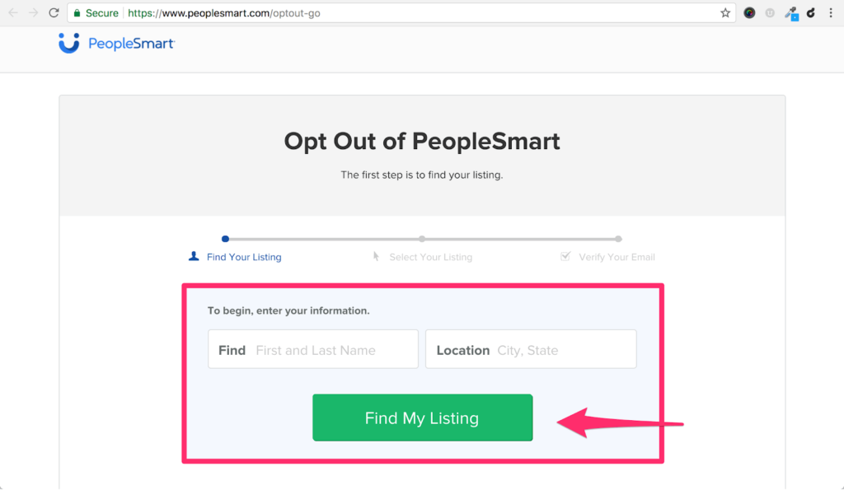The height and width of the screenshot is (504, 844).
Task: Select the Select Your Listing step
Action: [430, 257]
